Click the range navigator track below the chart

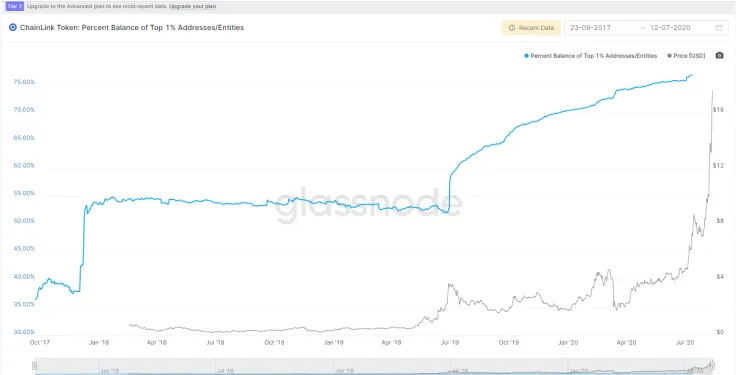(x=373, y=366)
